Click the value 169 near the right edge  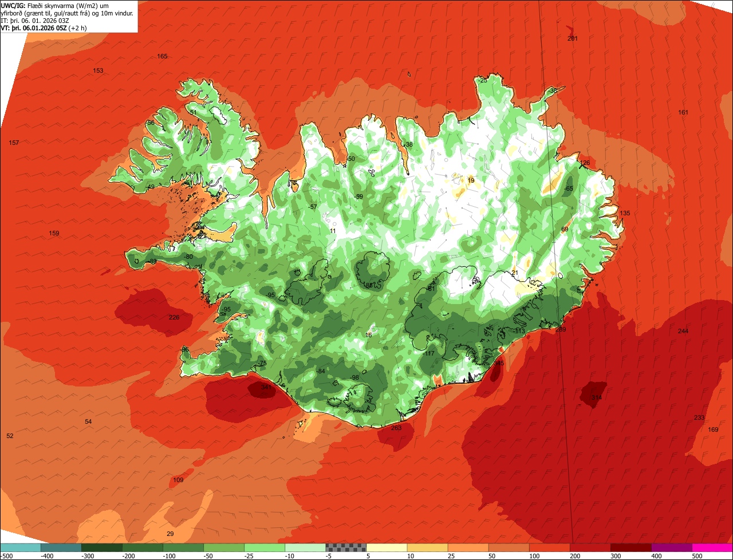pos(713,429)
